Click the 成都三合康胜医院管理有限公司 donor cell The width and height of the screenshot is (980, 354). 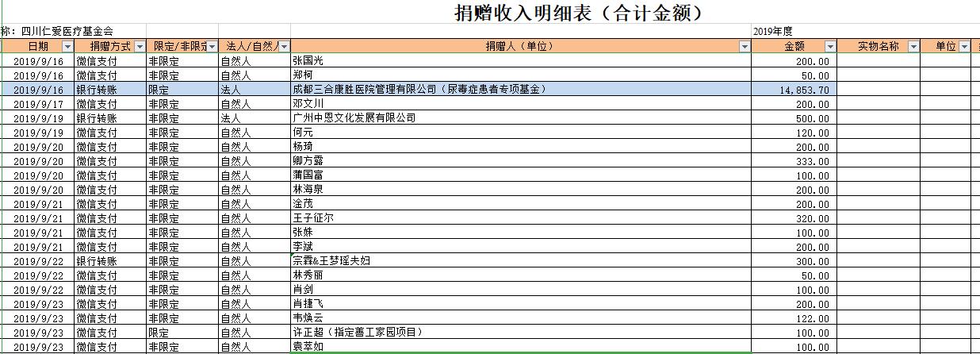pyautogui.click(x=420, y=90)
